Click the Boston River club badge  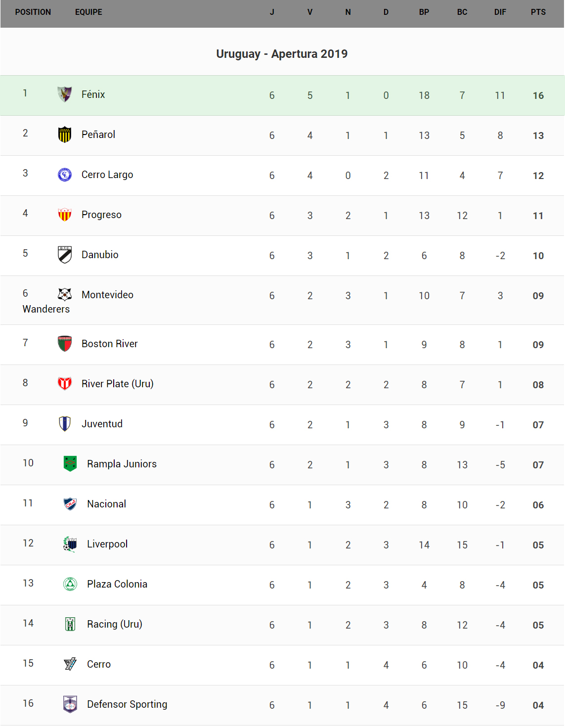coord(65,344)
